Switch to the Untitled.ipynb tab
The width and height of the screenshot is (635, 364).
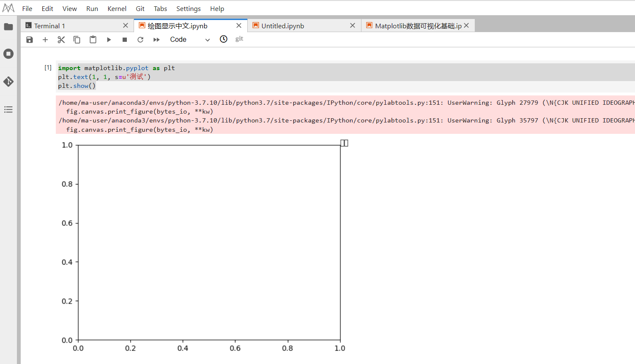coord(304,26)
